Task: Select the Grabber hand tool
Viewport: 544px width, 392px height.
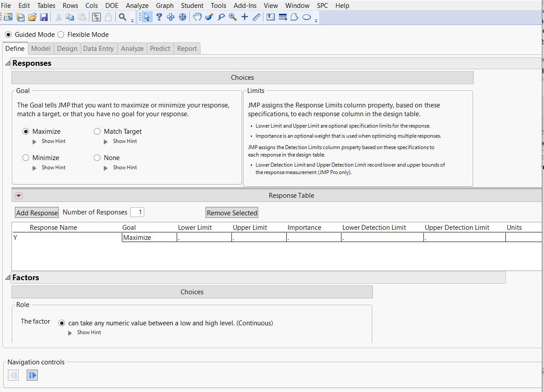Action: click(197, 17)
